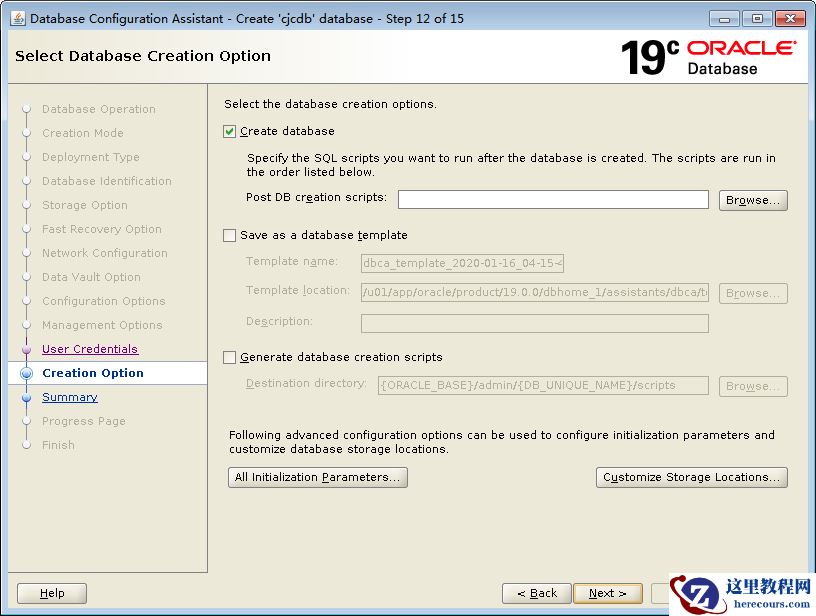Select Creation Option in step list
Viewport: 816px width, 616px height.
click(93, 373)
